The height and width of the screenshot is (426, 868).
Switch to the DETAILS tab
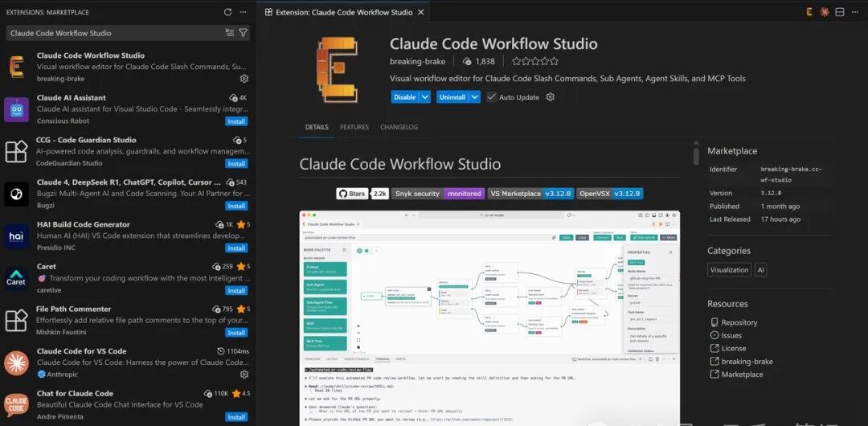click(317, 128)
